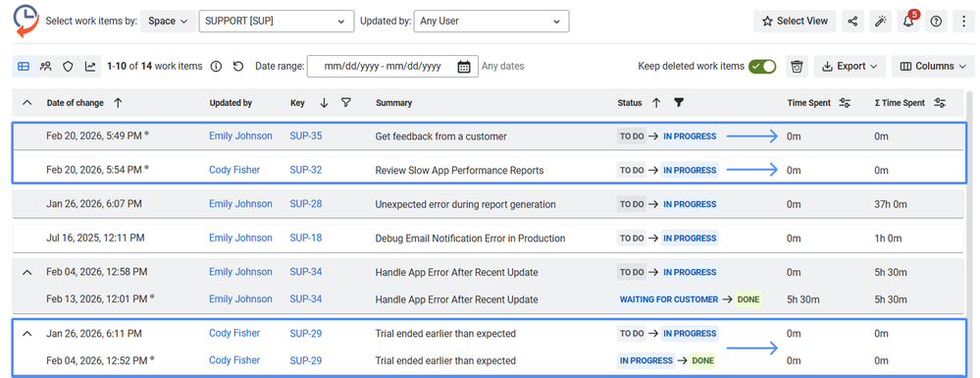Click the 'Any dates' label
This screenshot has width=980, height=378.
click(x=503, y=67)
